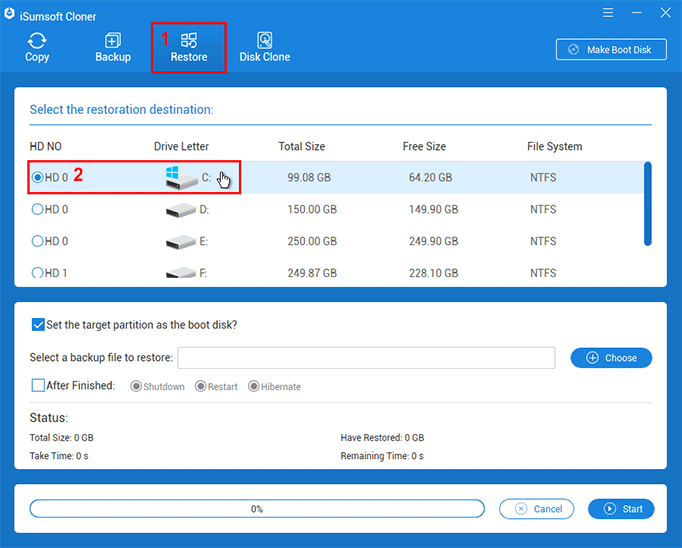The width and height of the screenshot is (682, 548).
Task: Click the Choose button
Action: (611, 358)
